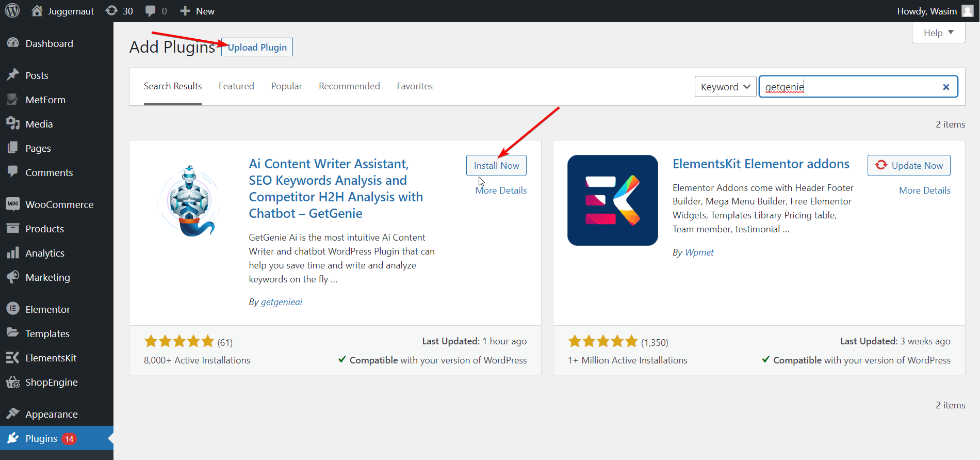The height and width of the screenshot is (460, 980).
Task: Click the WooCommerce woo icon
Action: tap(13, 204)
